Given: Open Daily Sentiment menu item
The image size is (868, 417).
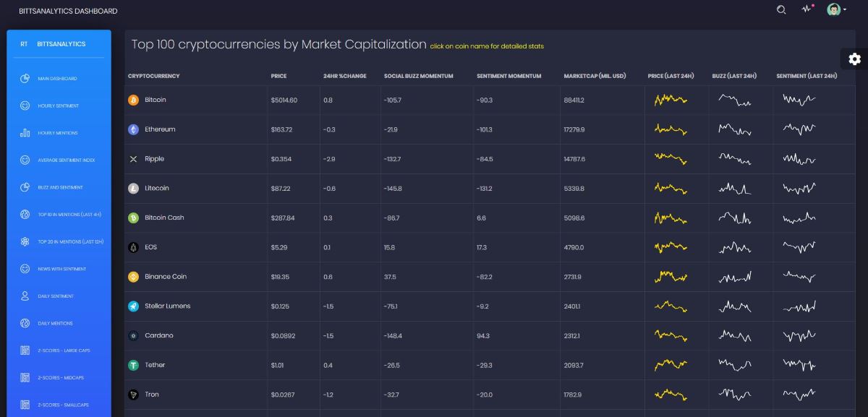Looking at the screenshot, I should pyautogui.click(x=56, y=296).
